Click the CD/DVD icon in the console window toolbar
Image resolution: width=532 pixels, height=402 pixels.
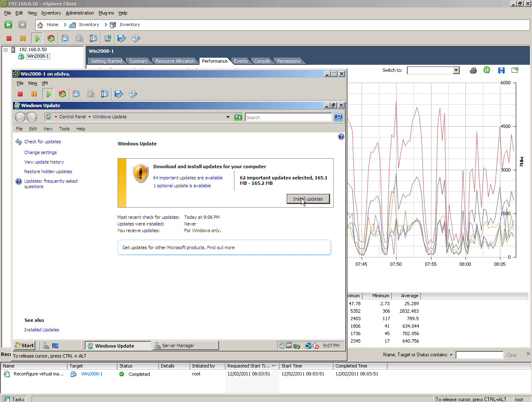pos(133,94)
